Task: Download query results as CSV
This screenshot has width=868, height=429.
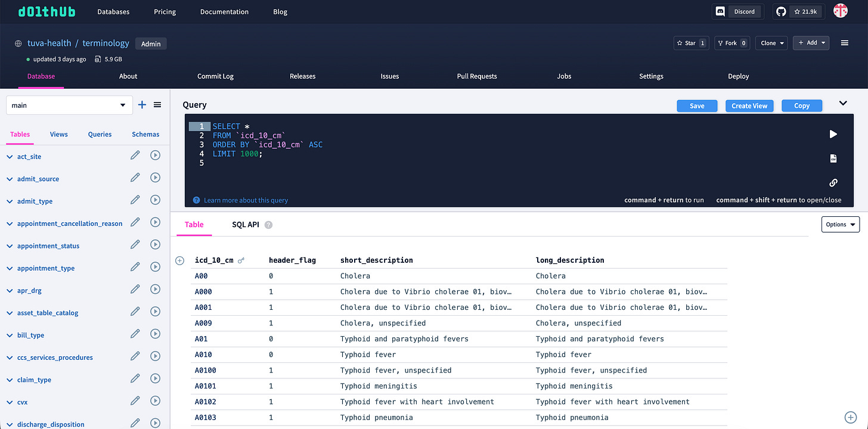Action: 833,158
